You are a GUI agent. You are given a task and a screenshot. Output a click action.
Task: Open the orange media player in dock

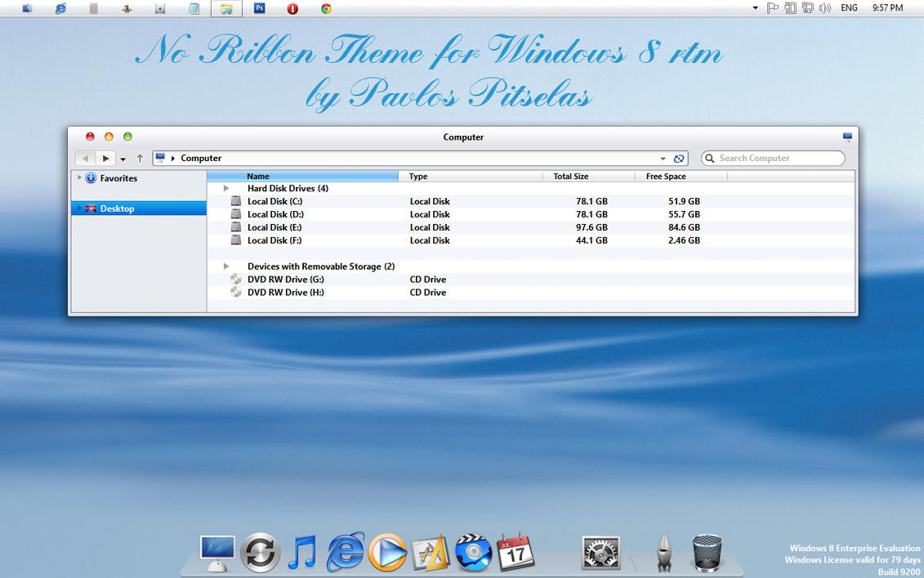click(387, 552)
